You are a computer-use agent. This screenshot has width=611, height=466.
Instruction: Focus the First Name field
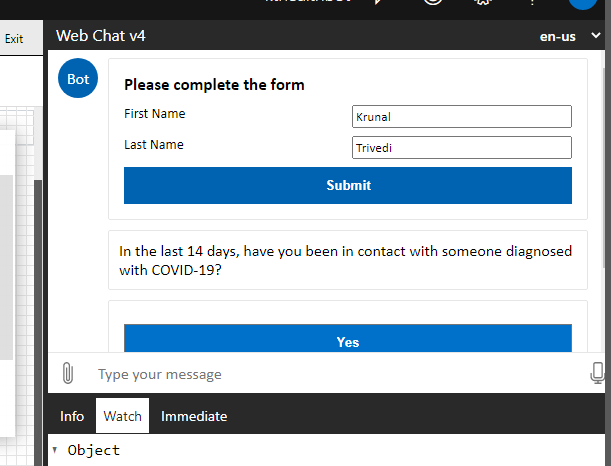(x=461, y=116)
